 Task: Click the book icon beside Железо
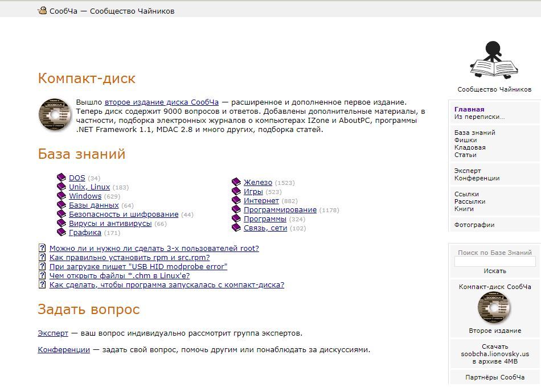[236, 183]
